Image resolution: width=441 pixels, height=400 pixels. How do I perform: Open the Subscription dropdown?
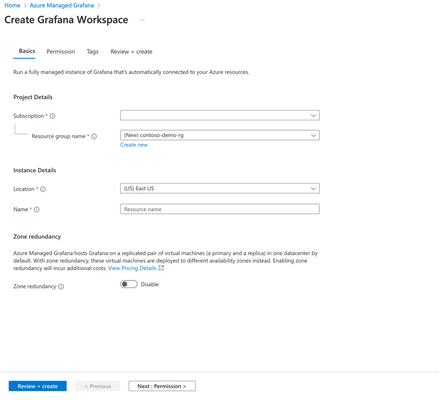point(220,115)
